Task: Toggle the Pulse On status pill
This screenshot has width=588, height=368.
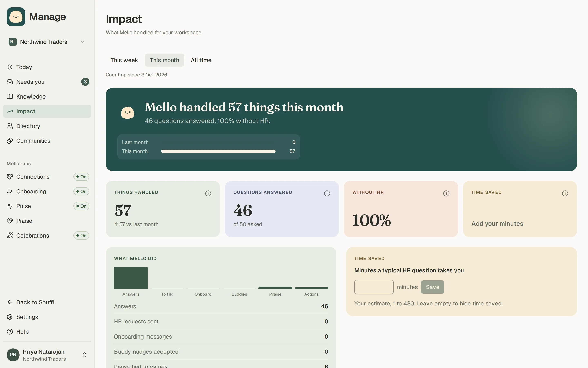Action: point(81,206)
